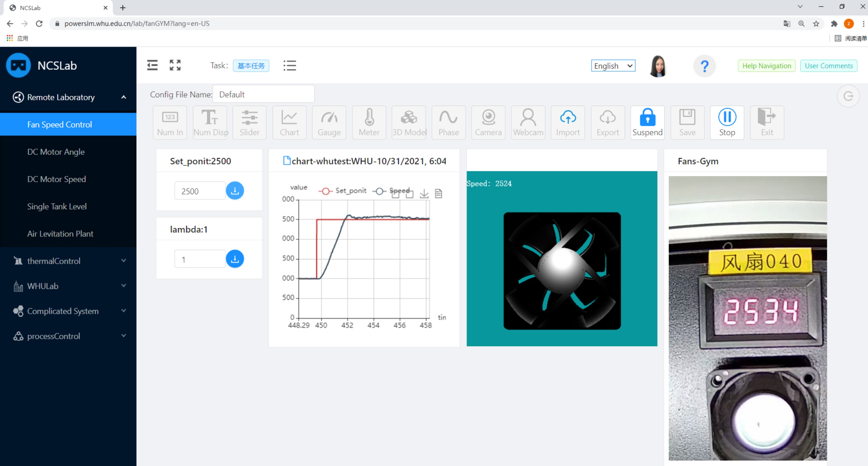Click the Chart widget icon
Viewport: 868px width, 466px height.
click(x=289, y=122)
